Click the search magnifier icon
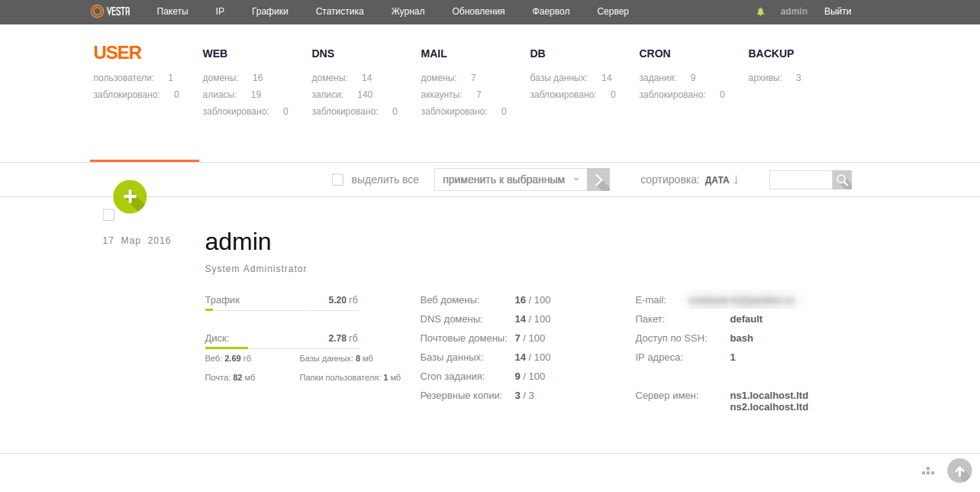Viewport: 980px width, 492px height. [842, 180]
